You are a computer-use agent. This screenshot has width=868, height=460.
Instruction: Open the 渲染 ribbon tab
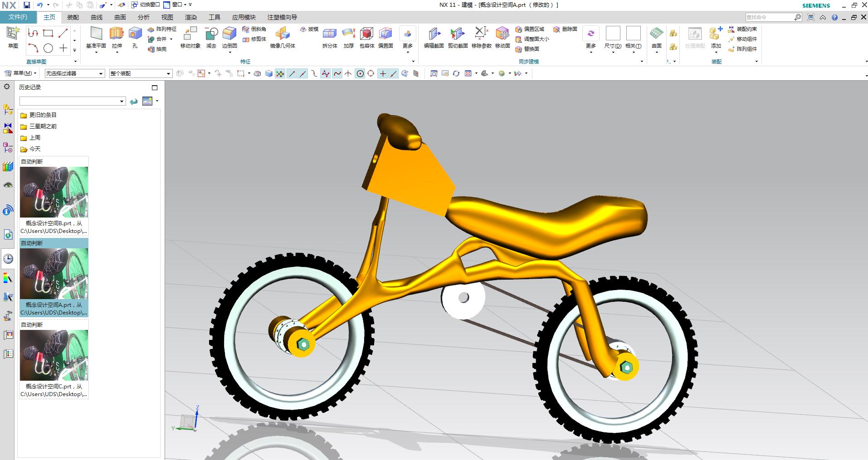(191, 17)
